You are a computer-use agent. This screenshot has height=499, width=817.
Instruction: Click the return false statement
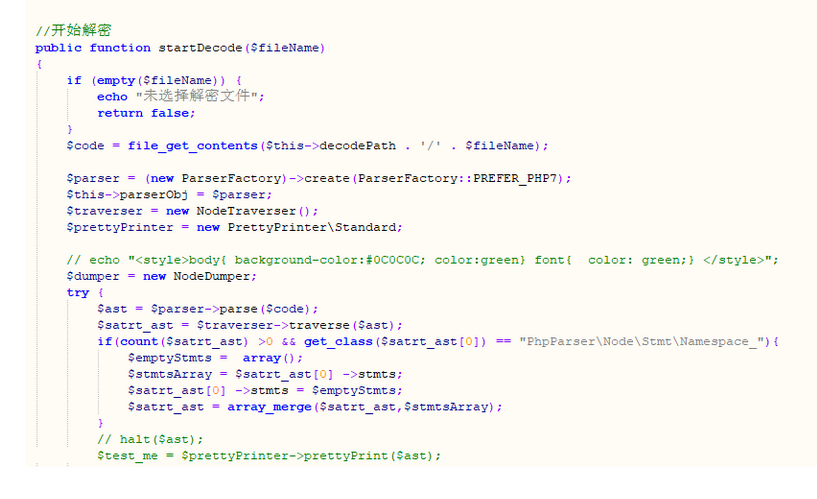(146, 113)
